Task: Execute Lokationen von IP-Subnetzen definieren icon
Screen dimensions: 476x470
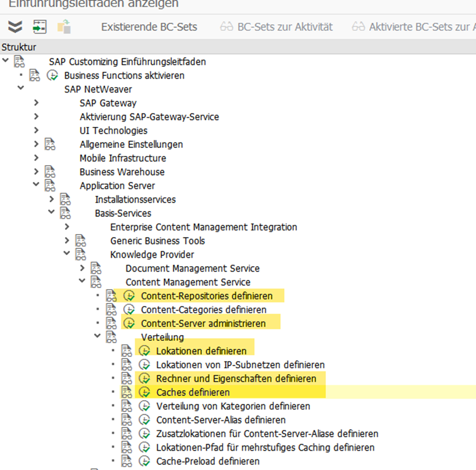Action: click(145, 364)
